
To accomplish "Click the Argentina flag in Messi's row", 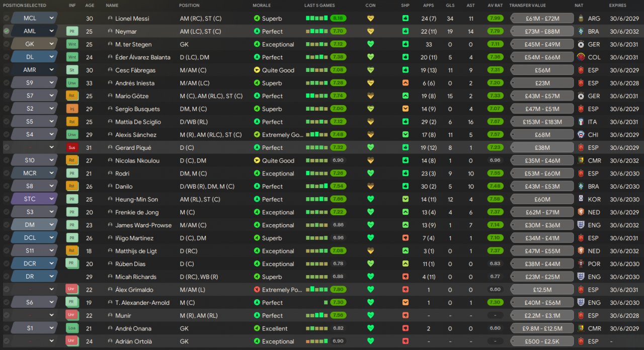I will click(581, 18).
